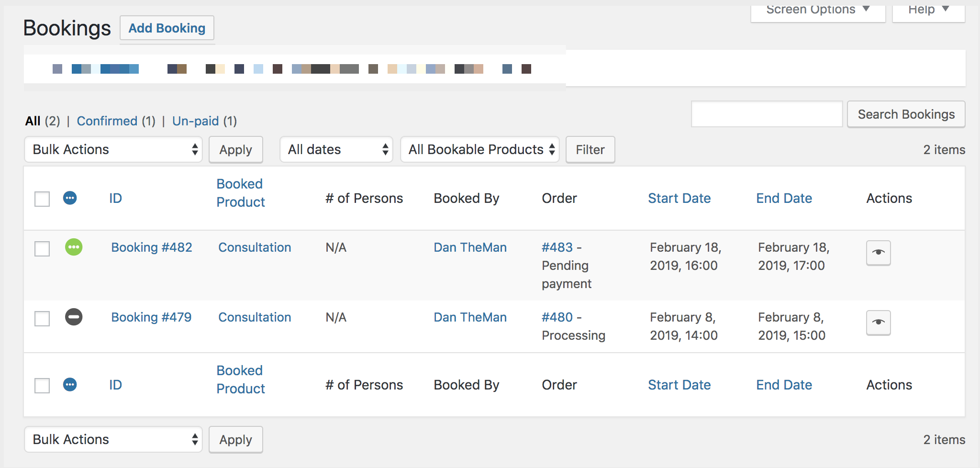980x468 pixels.
Task: Select the checkbox for Booking #482
Action: tap(42, 249)
